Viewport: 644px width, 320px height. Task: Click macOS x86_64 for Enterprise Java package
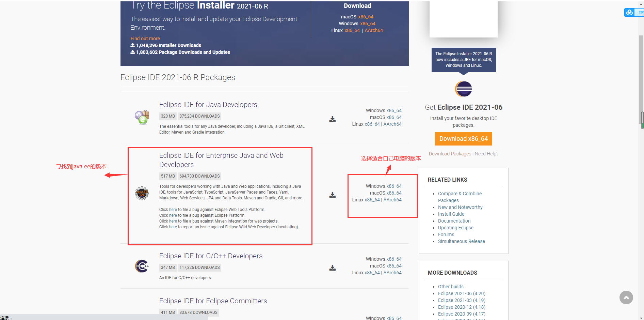coord(394,193)
